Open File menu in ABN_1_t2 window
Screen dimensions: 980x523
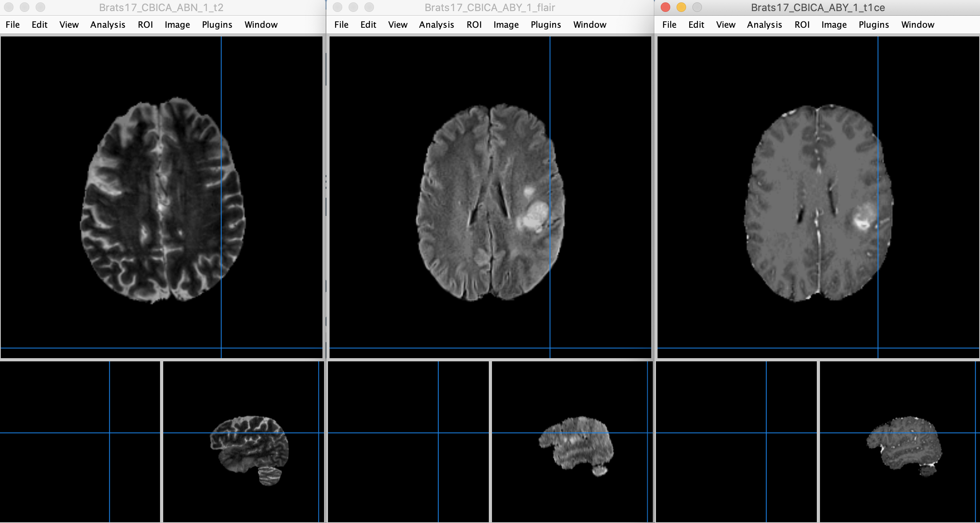(x=13, y=25)
